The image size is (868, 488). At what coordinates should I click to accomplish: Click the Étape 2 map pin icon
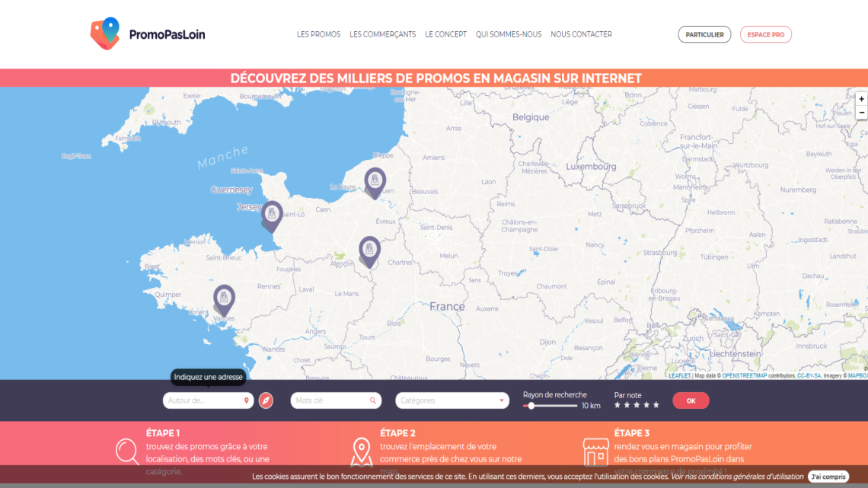[x=362, y=452]
